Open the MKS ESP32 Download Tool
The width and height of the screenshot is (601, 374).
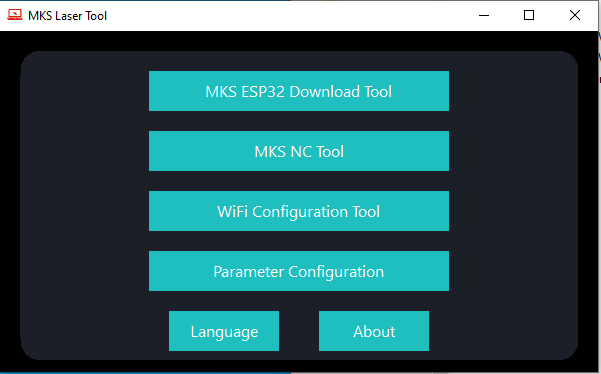[299, 91]
